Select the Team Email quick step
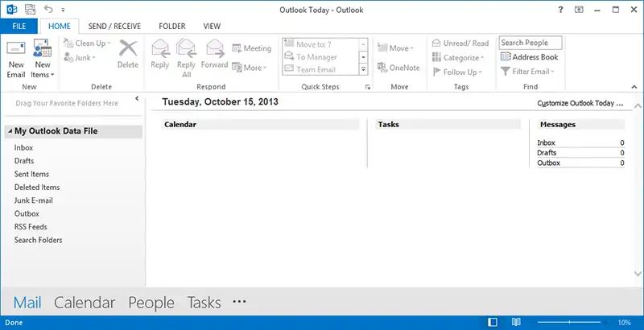644x330 pixels. pos(320,69)
